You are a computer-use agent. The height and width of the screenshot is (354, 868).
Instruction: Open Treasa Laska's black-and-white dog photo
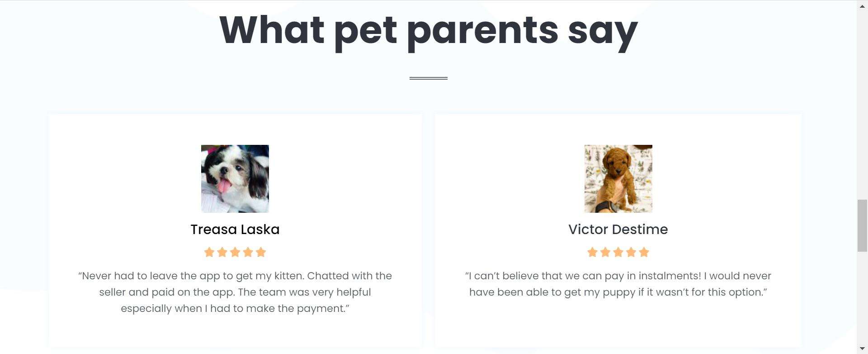point(235,179)
